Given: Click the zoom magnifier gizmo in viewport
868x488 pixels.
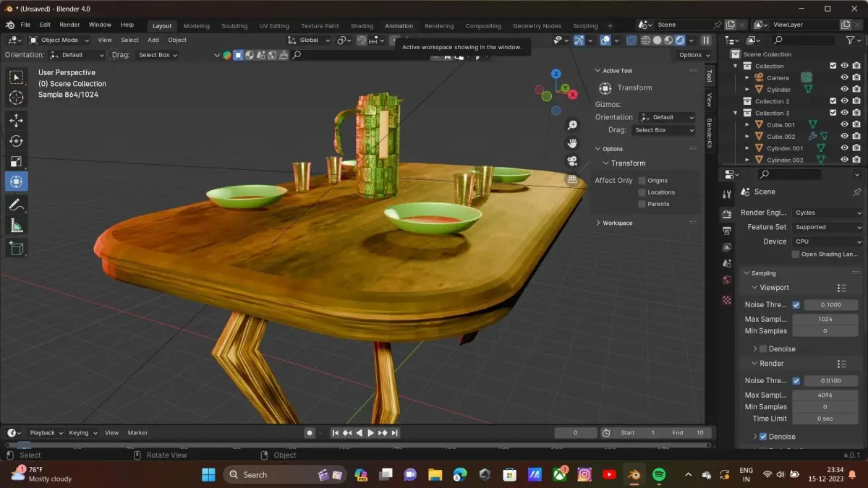Looking at the screenshot, I should [572, 126].
